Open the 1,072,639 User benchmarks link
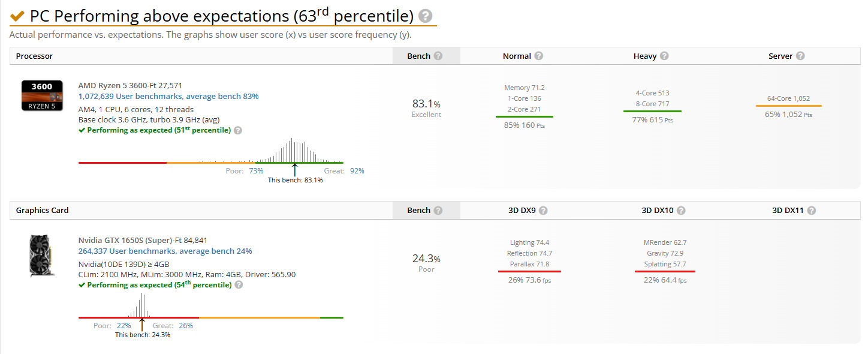Screen dimensions: 868x354 168,96
